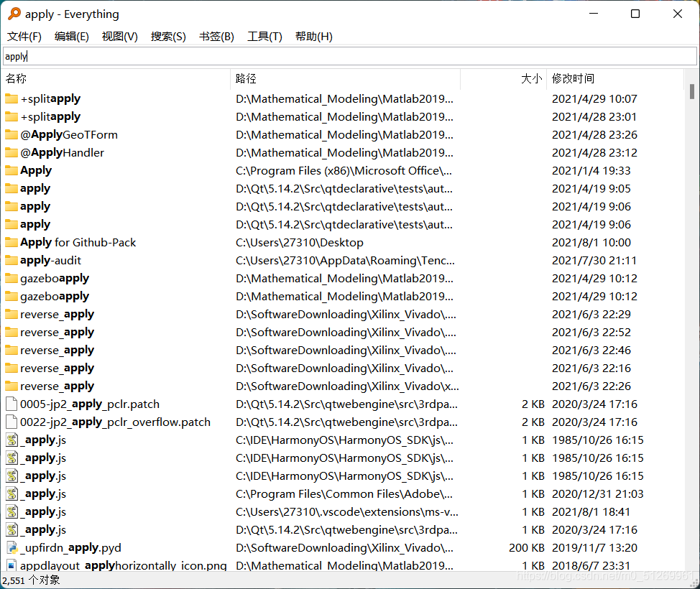The height and width of the screenshot is (589, 700).
Task: Select the 'Apply for Github-Pack' name
Action: pyautogui.click(x=78, y=242)
